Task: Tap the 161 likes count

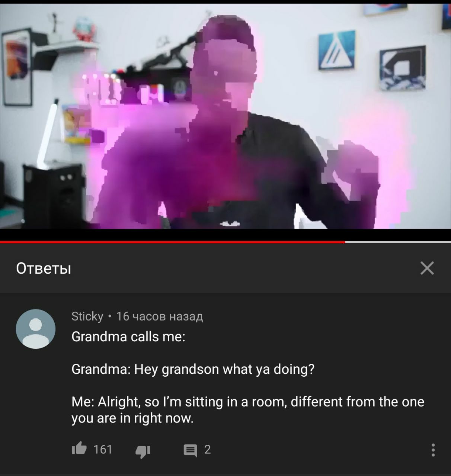Action: pyautogui.click(x=103, y=450)
